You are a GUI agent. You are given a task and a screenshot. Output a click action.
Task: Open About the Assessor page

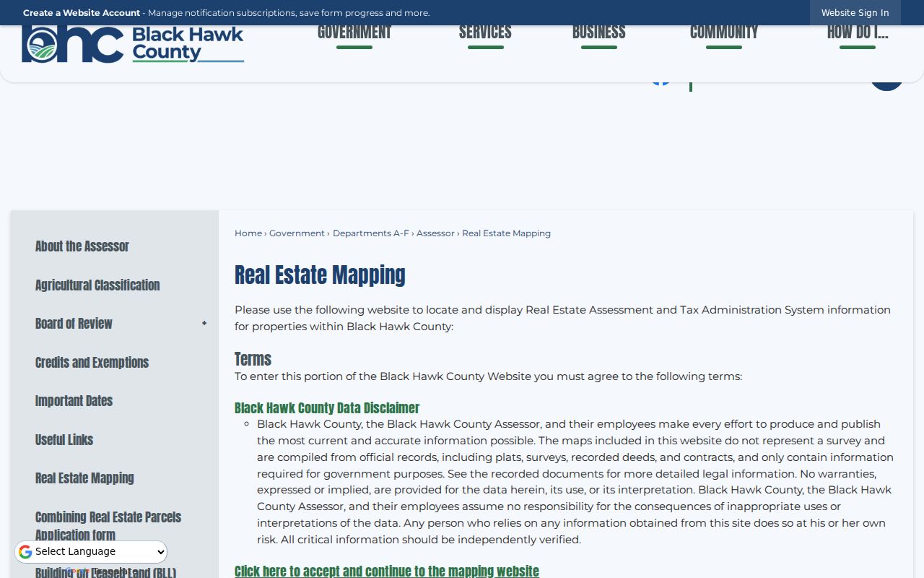(x=82, y=246)
